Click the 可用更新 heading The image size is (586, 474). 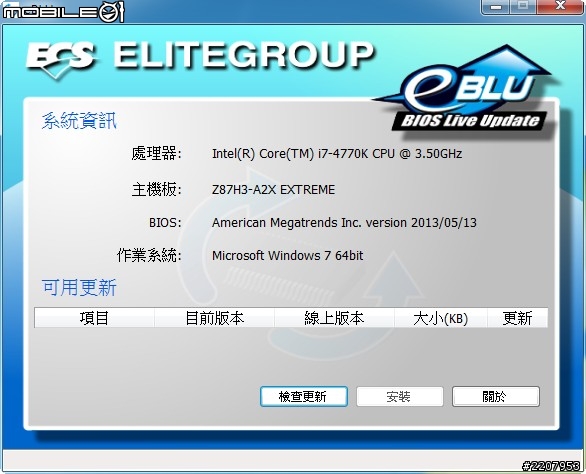(79, 287)
